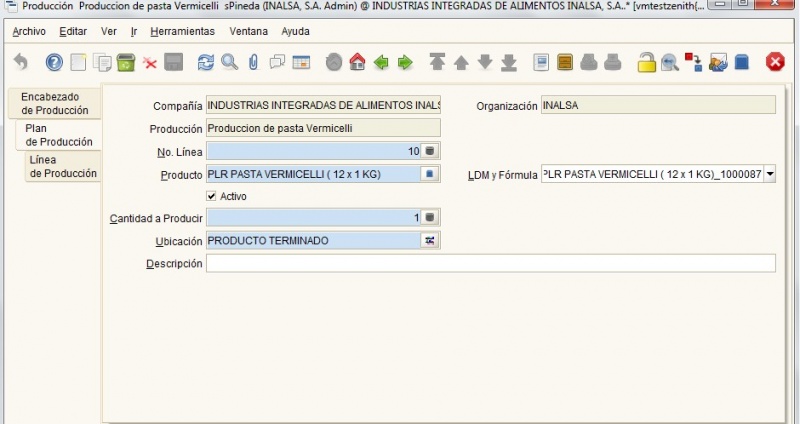This screenshot has width=800, height=424.
Task: Refresh data with the blue arrows icon
Action: (206, 62)
